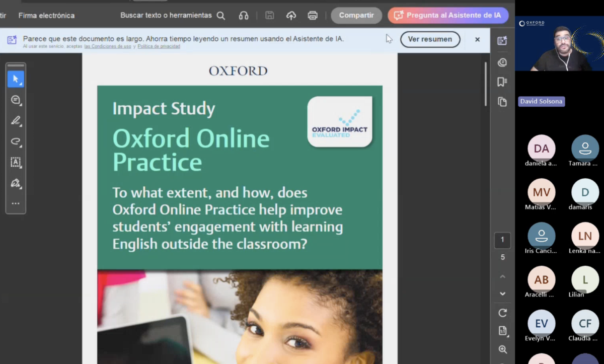Select participant avatar EV Evelyn
This screenshot has width=604, height=364.
coord(542,324)
